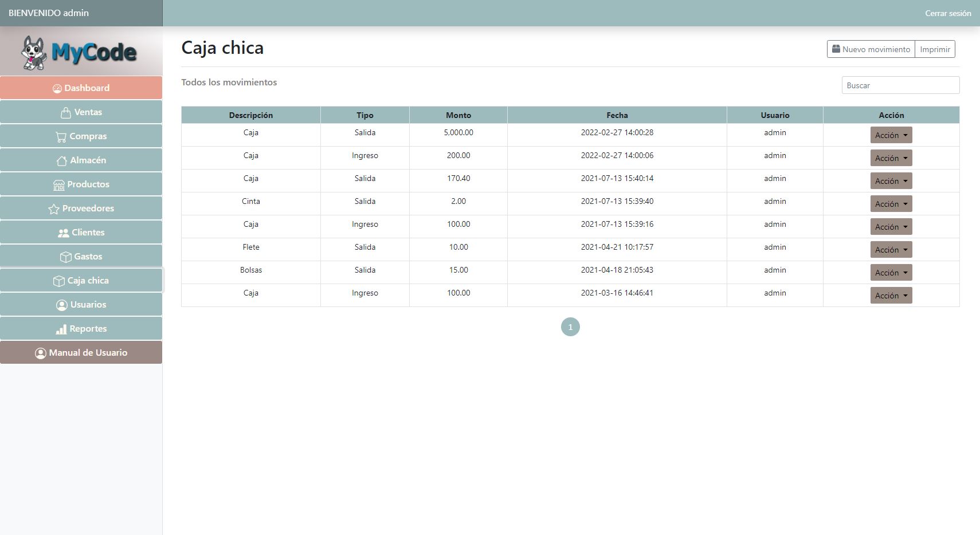The height and width of the screenshot is (535, 980).
Task: Click the MyCode husky logo
Action: click(79, 52)
